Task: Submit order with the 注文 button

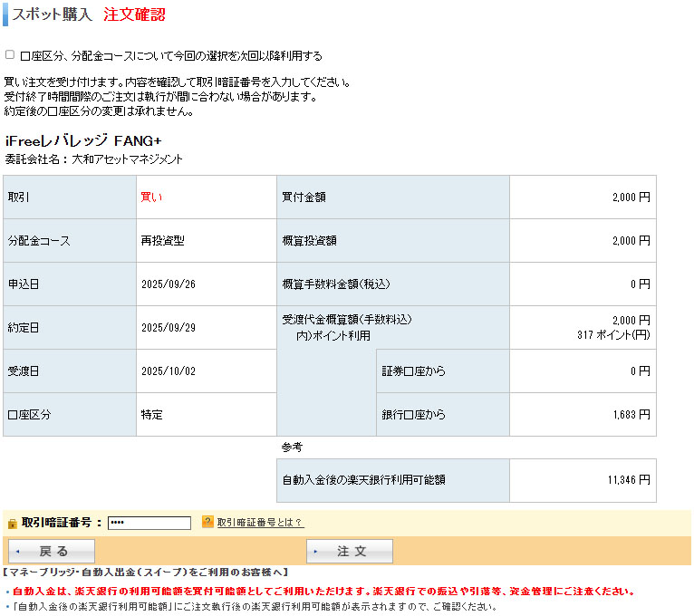Action: click(350, 552)
